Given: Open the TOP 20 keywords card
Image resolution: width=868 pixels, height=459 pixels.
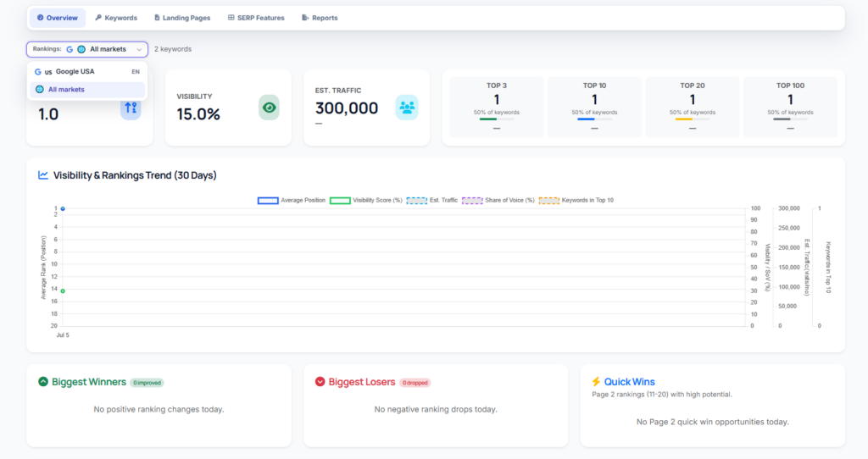Looking at the screenshot, I should [x=693, y=108].
